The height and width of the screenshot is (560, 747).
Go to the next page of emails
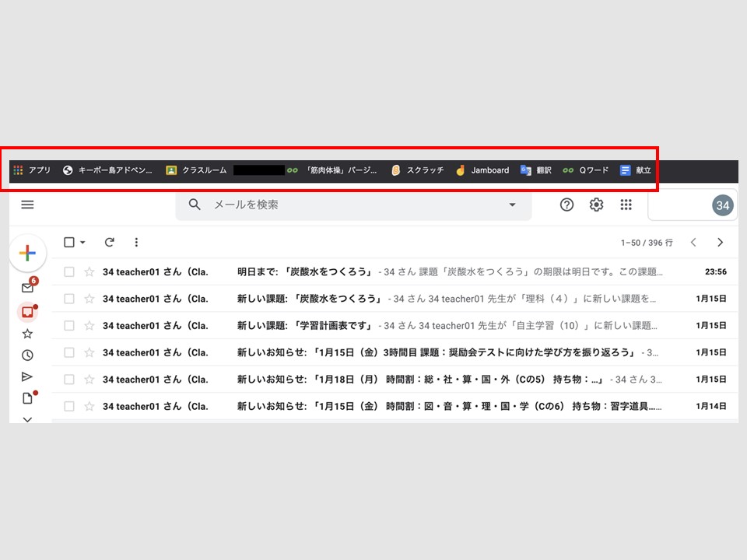coord(721,243)
